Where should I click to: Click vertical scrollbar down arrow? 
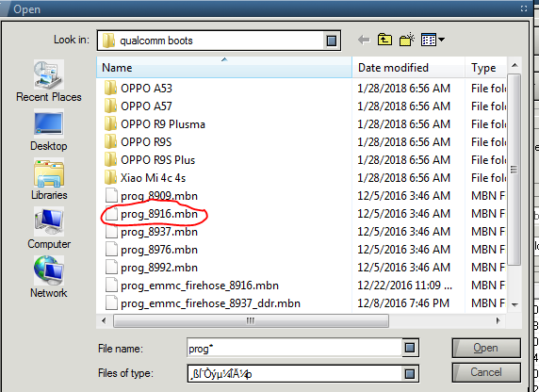click(x=514, y=304)
